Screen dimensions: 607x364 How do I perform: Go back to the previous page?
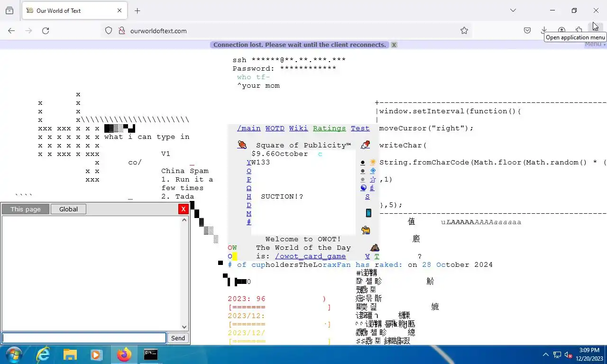point(11,30)
